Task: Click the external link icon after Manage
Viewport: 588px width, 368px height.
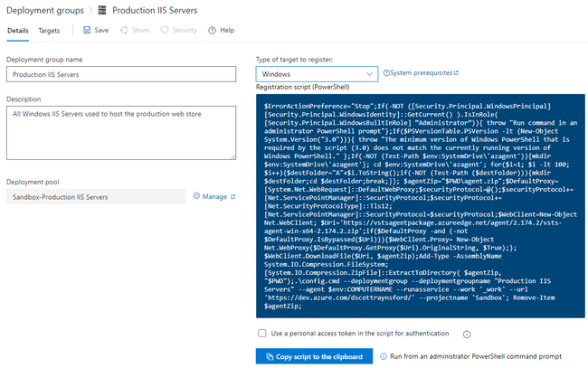Action: pos(232,196)
